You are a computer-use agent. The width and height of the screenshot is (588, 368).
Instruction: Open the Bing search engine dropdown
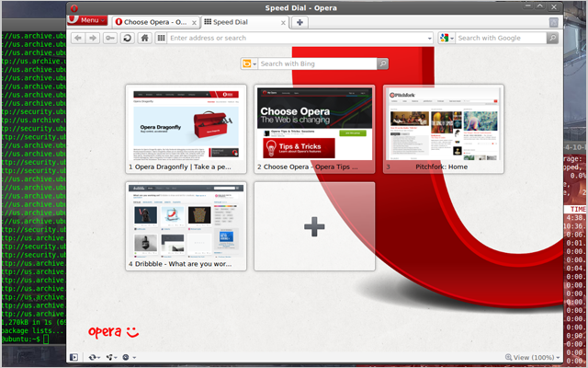[249, 63]
